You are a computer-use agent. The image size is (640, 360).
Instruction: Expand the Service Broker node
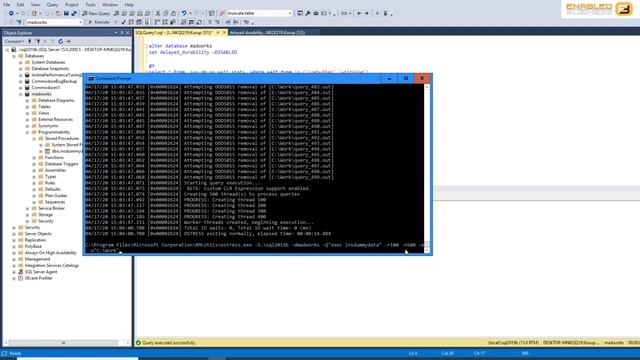coord(27,208)
